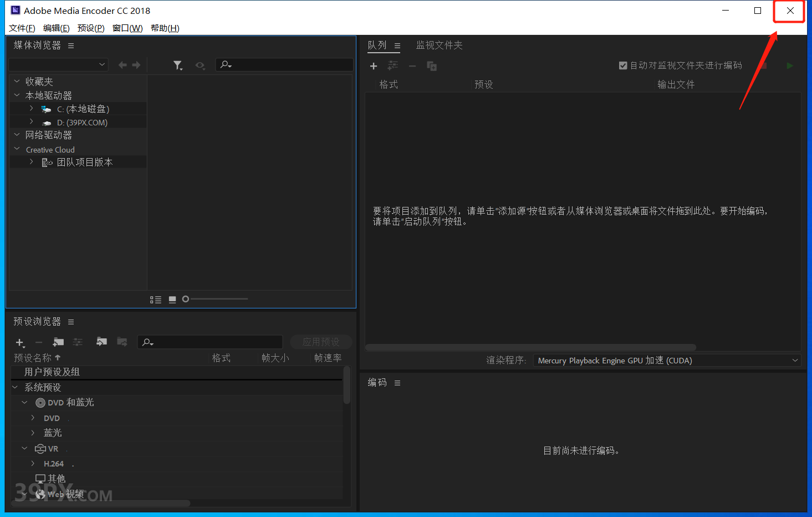Collapse the 网络驱动器 tree node
Image resolution: width=812 pixels, height=517 pixels.
(x=17, y=135)
